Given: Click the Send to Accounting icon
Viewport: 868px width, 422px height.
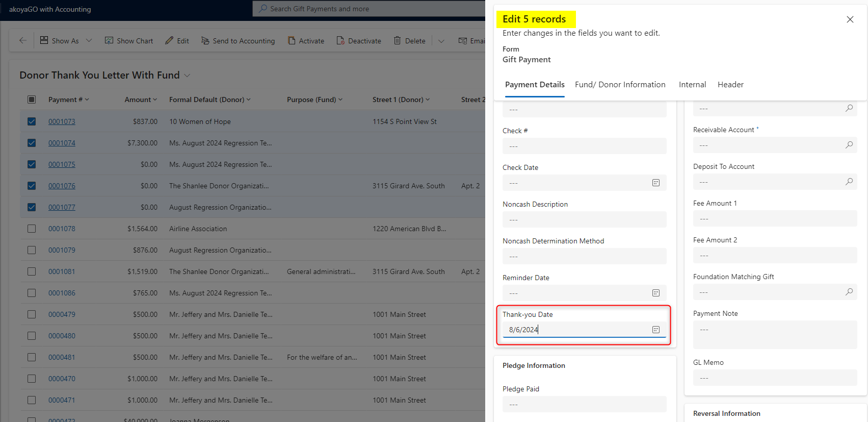Looking at the screenshot, I should (205, 40).
